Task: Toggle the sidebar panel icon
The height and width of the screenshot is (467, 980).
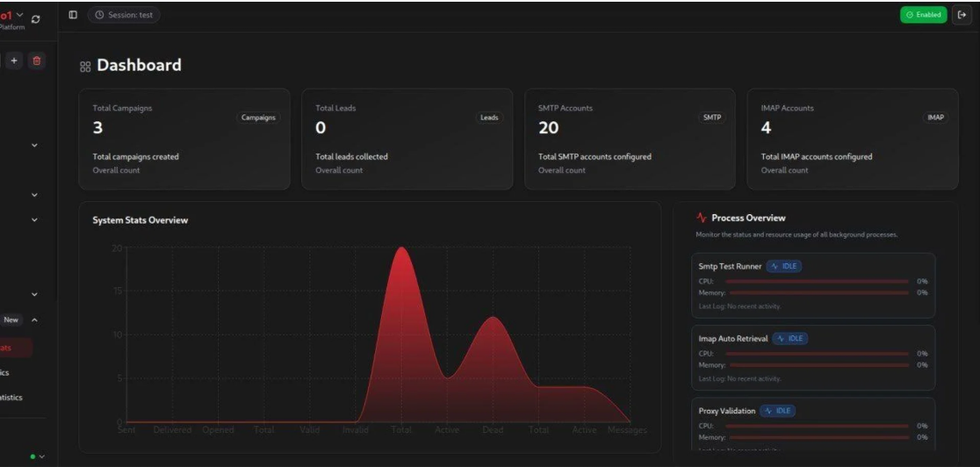Action: (x=73, y=15)
